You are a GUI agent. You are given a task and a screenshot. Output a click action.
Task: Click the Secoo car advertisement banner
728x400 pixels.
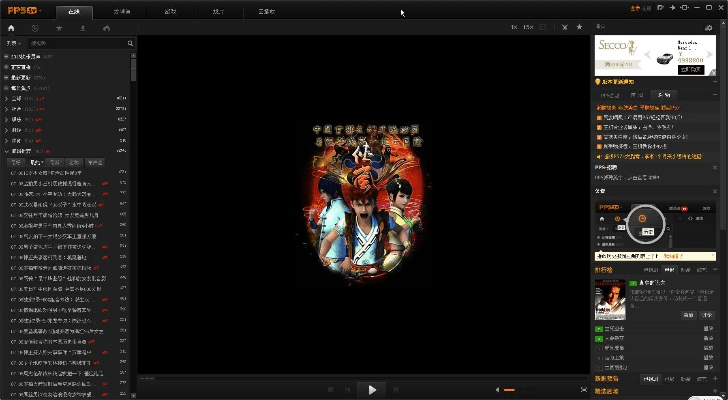pyautogui.click(x=655, y=54)
